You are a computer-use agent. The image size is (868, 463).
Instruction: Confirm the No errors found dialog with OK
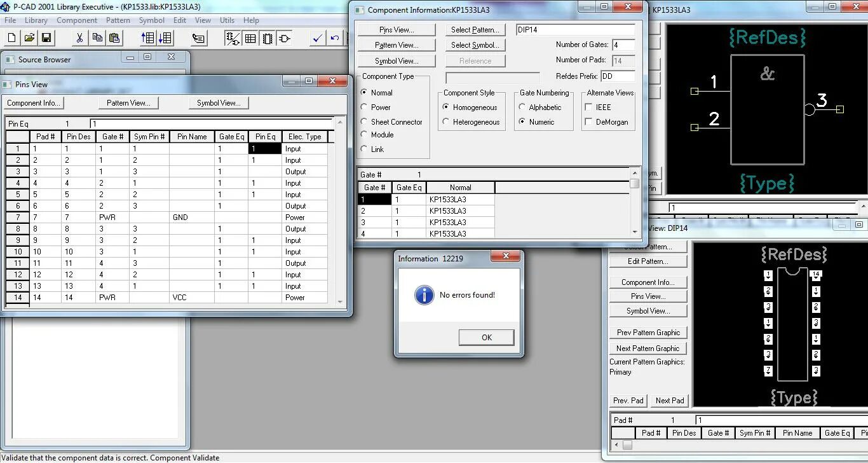point(486,338)
